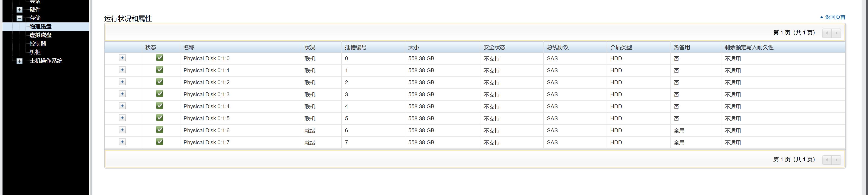Click green status check for Disk 0:1:7
The width and height of the screenshot is (868, 195).
[x=160, y=142]
